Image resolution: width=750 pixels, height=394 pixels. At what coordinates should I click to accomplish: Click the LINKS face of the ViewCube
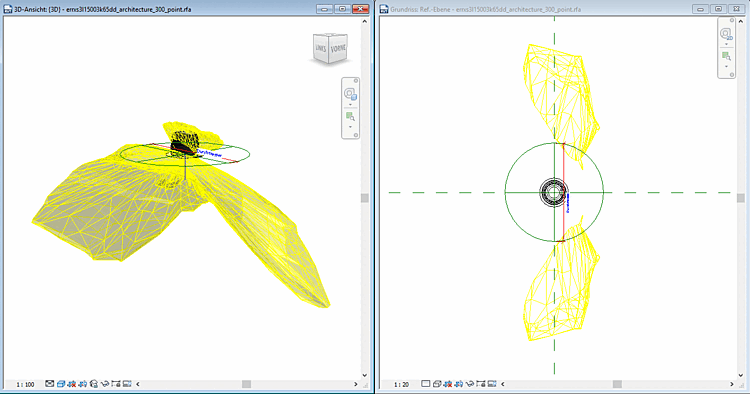pos(321,48)
